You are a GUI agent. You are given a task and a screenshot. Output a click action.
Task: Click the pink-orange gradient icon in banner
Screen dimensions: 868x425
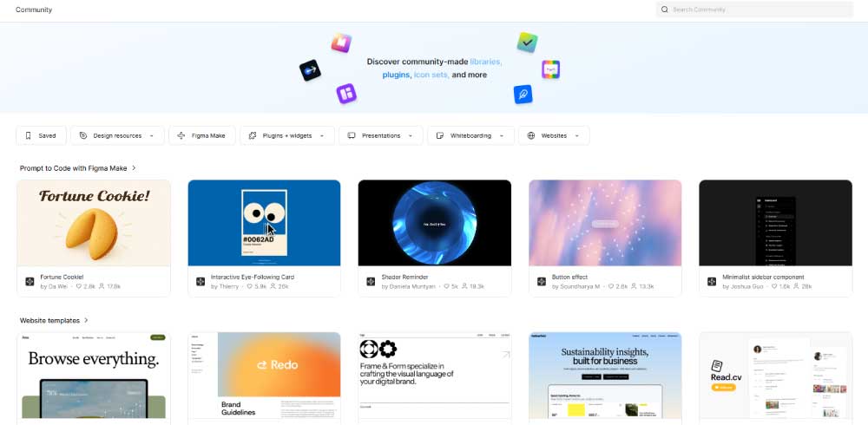[341, 42]
